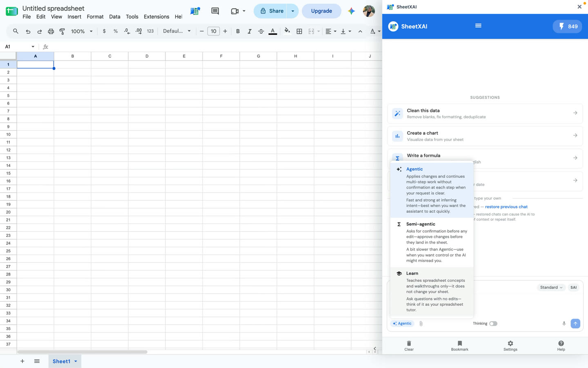Open the comment history icon
Viewport: 588px width, 368px height.
pos(215,11)
